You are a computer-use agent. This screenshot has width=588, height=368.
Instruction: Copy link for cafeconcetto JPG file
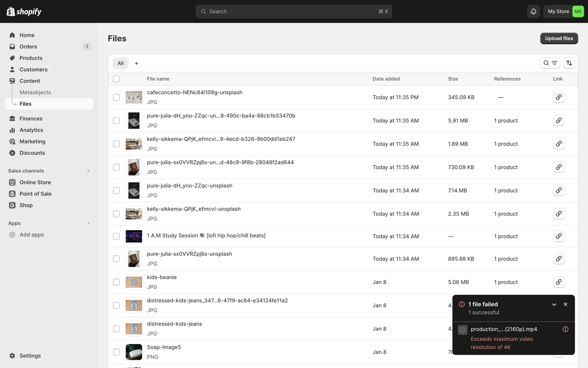[559, 97]
